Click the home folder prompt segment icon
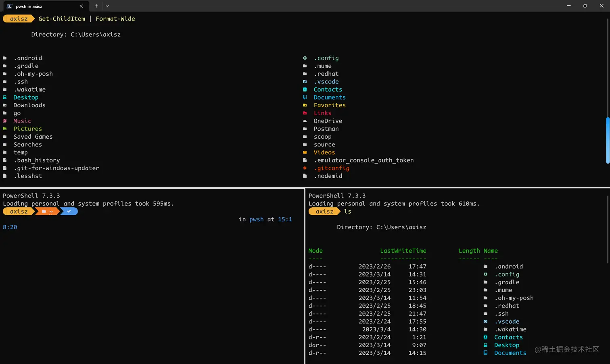 point(44,211)
